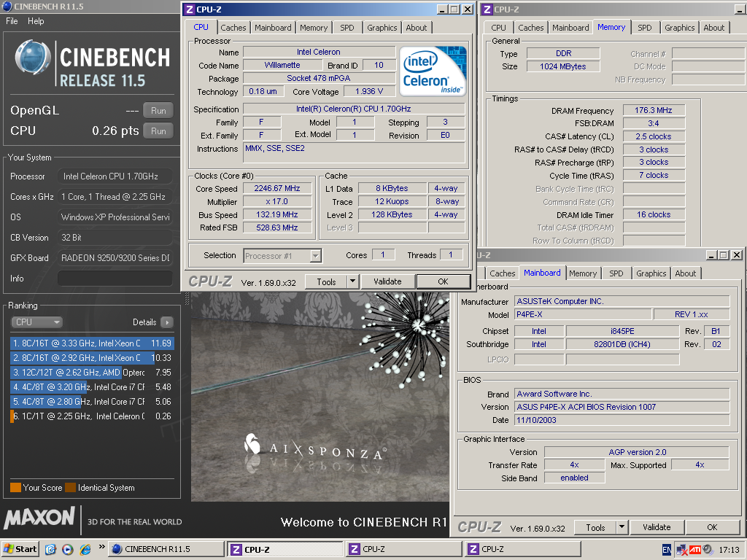Image resolution: width=747 pixels, height=560 pixels.
Task: Launch Windows Media Player from quick launch
Action: click(x=68, y=549)
